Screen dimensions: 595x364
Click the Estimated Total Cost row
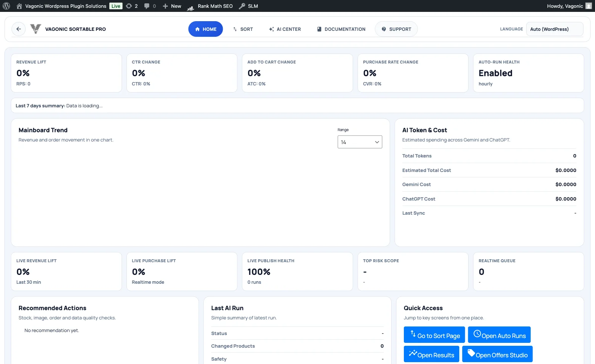pos(489,170)
